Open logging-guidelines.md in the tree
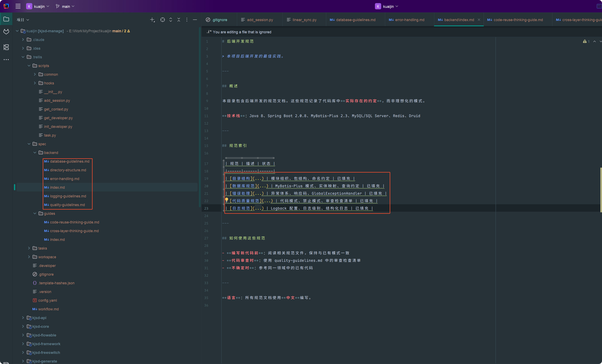 [68, 196]
